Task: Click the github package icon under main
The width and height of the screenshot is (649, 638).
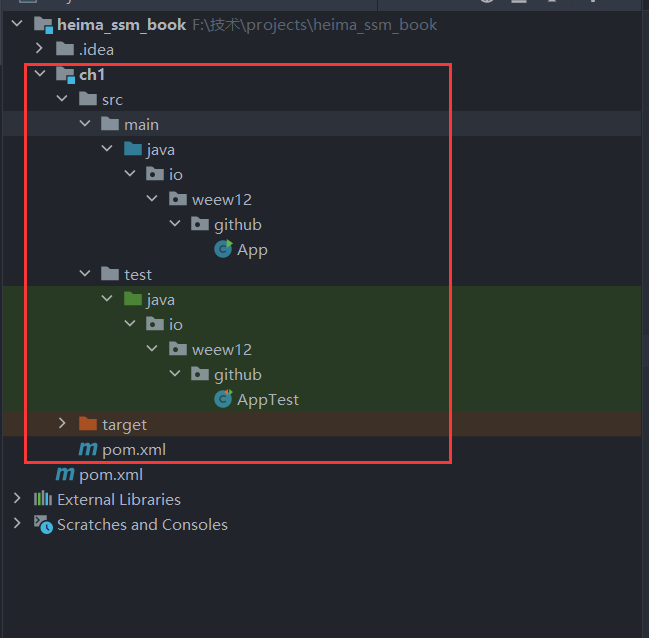Action: click(200, 224)
